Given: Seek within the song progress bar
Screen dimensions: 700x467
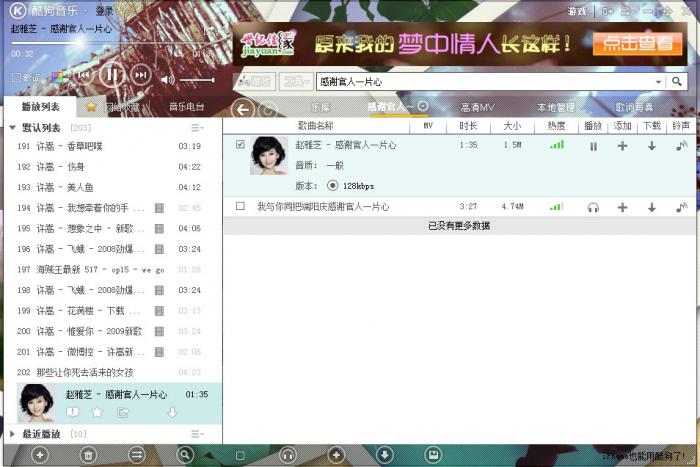Looking at the screenshot, I should coord(112,43).
